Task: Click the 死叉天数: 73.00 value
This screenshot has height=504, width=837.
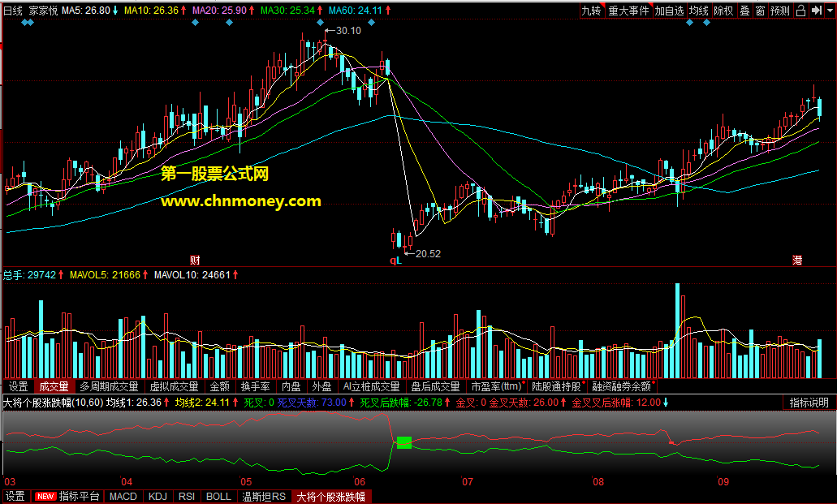Action: point(312,403)
